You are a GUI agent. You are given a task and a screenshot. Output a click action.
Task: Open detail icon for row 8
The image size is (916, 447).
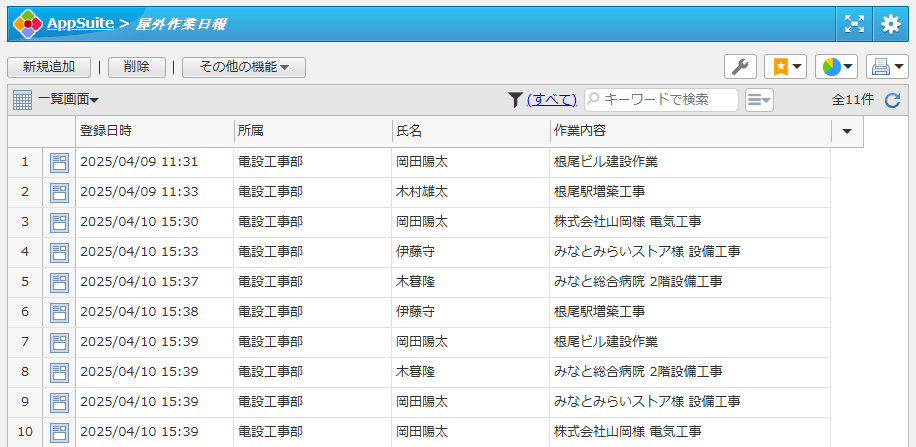59,372
